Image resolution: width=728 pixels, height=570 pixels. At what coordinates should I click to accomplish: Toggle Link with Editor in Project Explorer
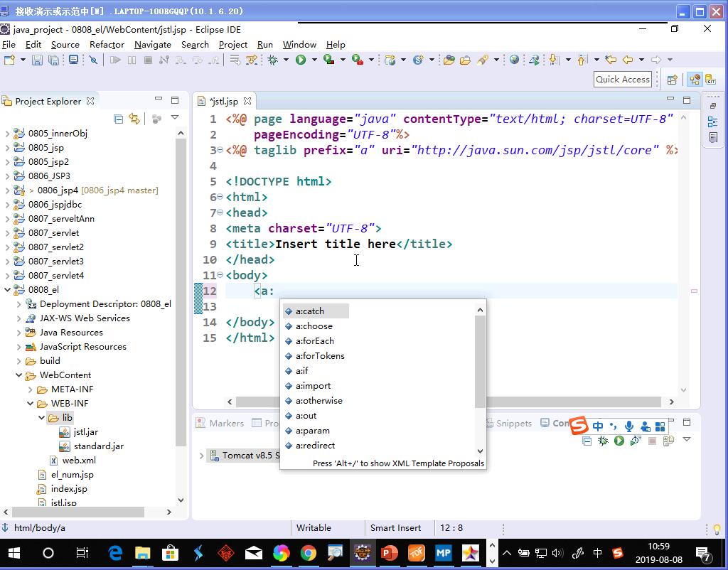tap(134, 119)
